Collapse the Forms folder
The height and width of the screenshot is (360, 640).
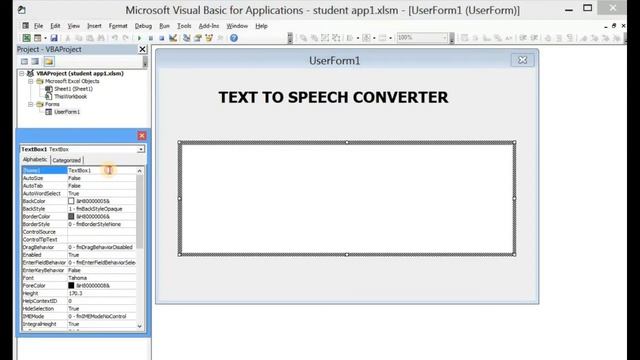(x=31, y=104)
